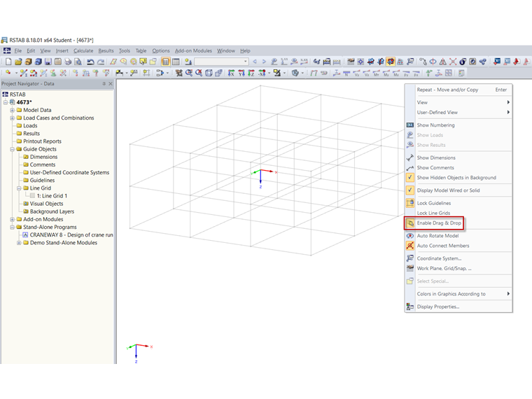Show bending moment Mz results icon
This screenshot has height=399, width=532.
[x=396, y=73]
